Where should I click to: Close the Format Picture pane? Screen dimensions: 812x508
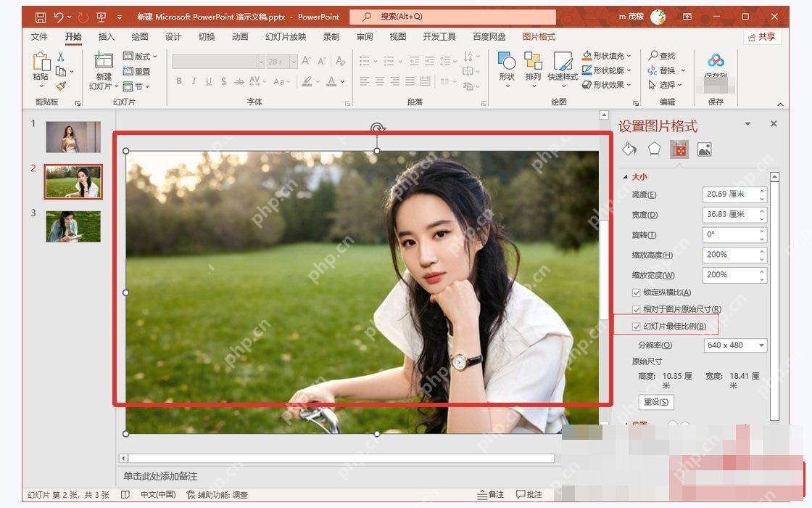pos(774,124)
